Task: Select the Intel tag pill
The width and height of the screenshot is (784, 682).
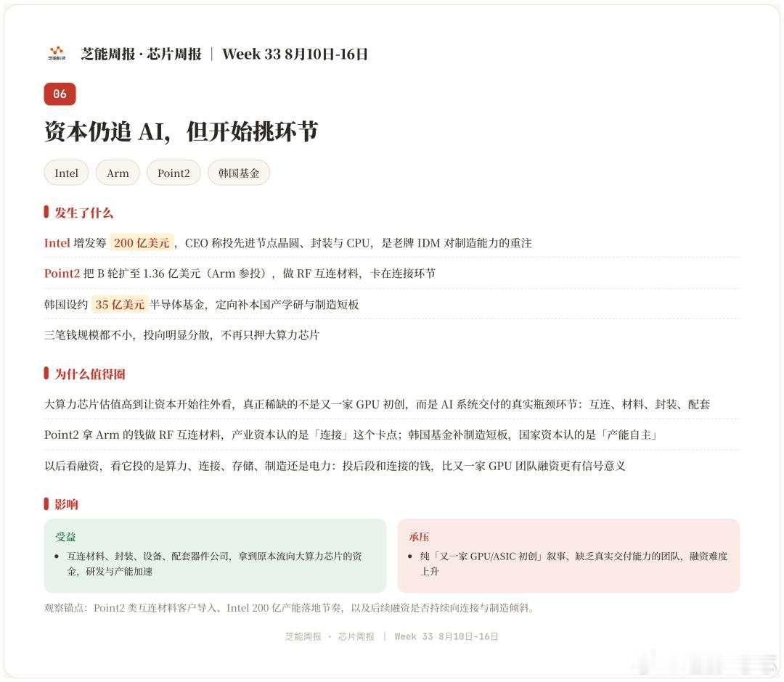Action: (x=67, y=173)
